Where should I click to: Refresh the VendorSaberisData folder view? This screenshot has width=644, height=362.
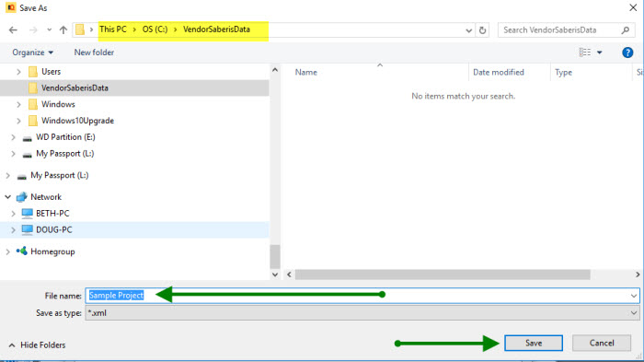pyautogui.click(x=483, y=30)
